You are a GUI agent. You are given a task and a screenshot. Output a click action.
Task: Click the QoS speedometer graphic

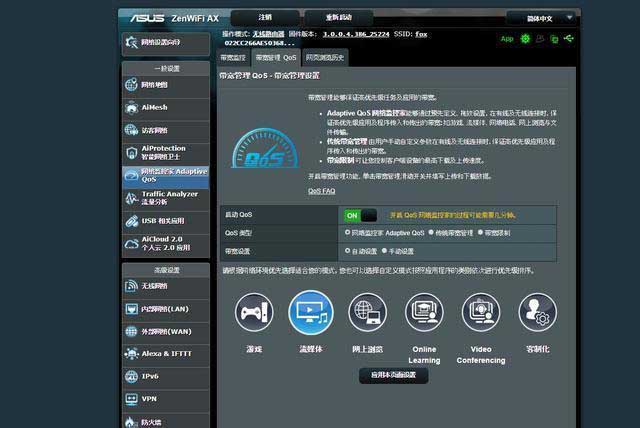[265, 148]
